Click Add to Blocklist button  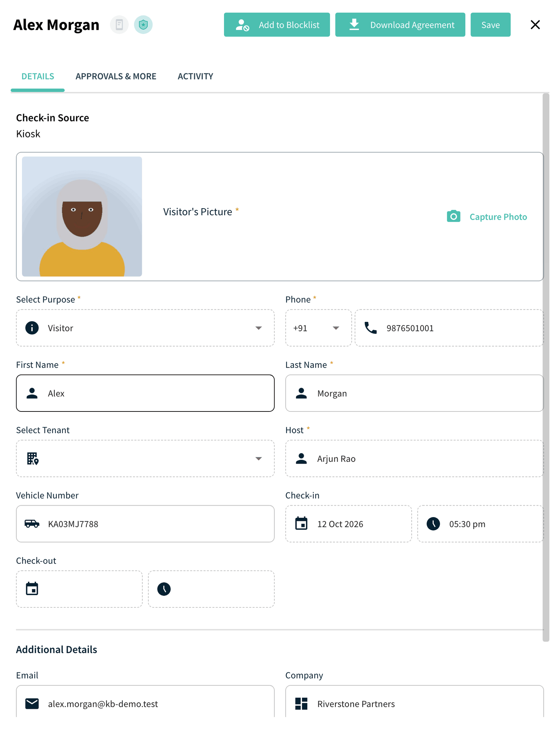click(277, 25)
